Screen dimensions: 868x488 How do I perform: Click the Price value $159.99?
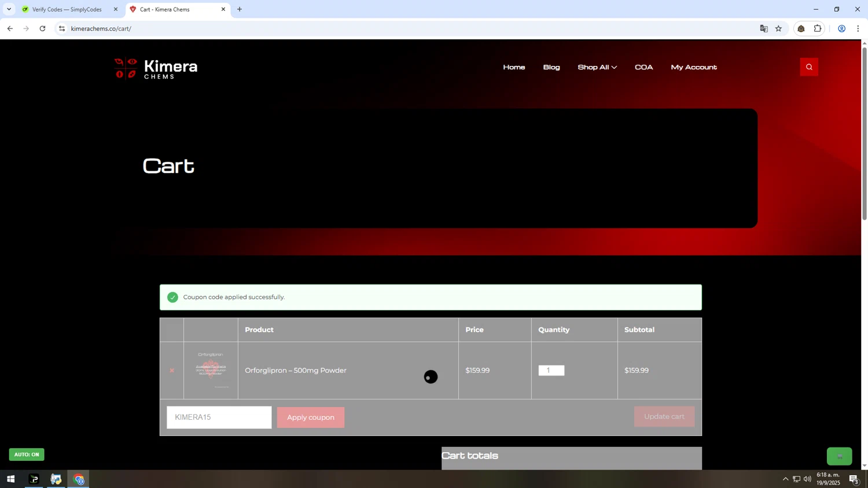(477, 371)
